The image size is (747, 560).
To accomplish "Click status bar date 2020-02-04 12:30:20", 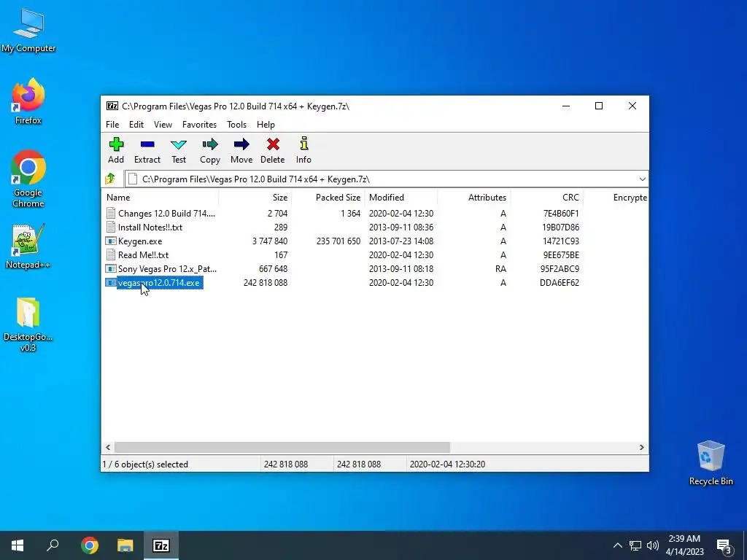I will coord(447,464).
